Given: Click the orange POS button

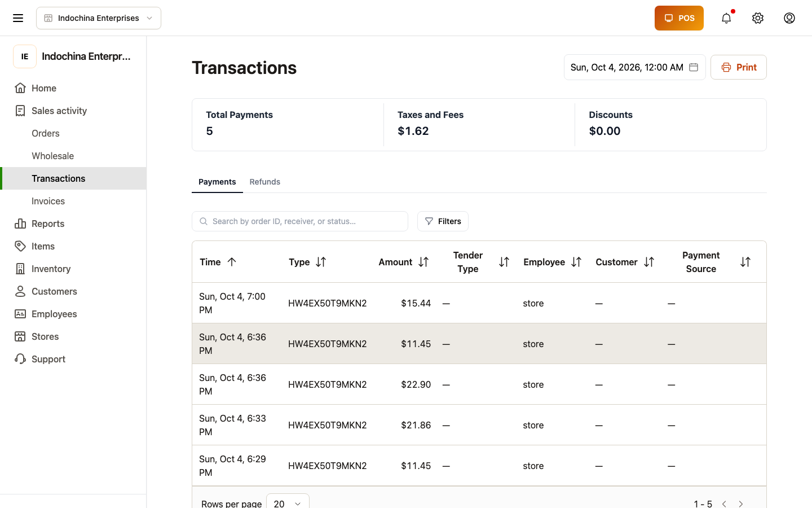Looking at the screenshot, I should [x=679, y=18].
